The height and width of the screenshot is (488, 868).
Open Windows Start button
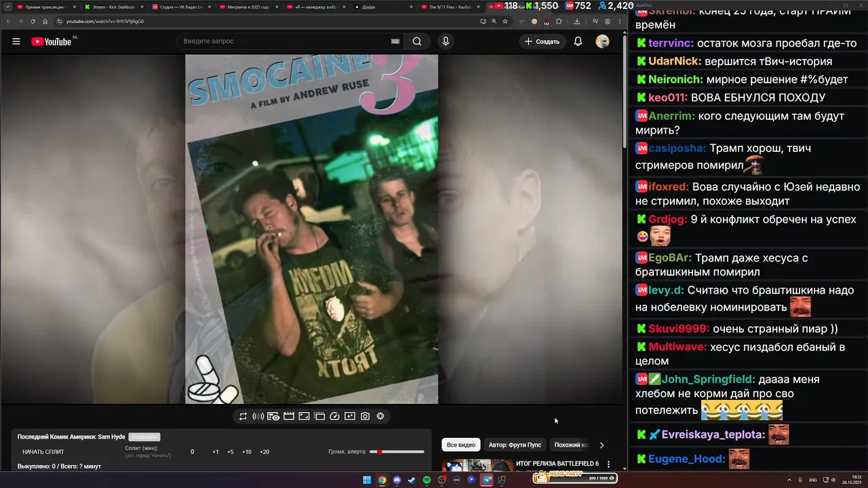click(367, 480)
